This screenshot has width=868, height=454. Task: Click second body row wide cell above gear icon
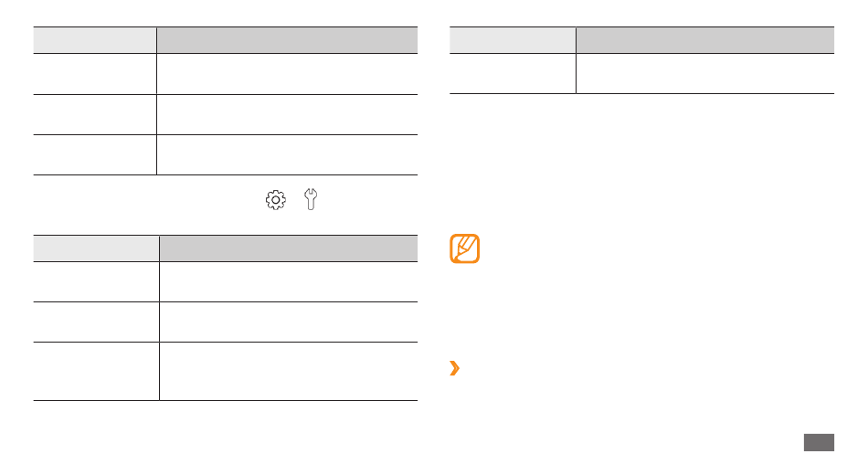[287, 114]
